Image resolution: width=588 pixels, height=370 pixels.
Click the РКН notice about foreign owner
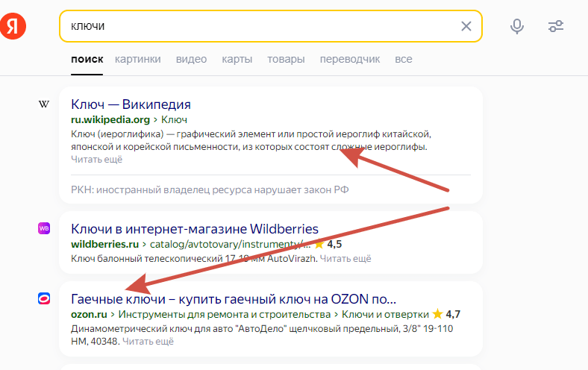(x=210, y=189)
